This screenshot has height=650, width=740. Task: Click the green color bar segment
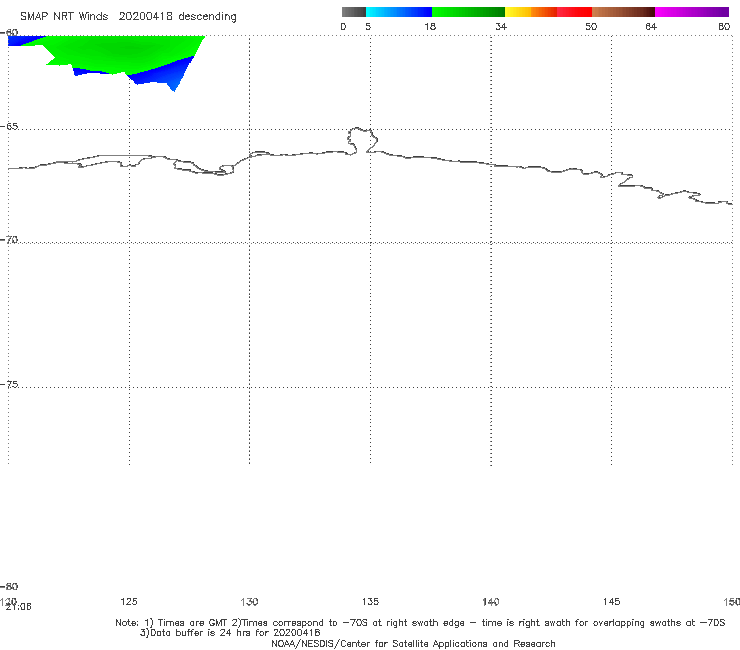click(x=468, y=12)
